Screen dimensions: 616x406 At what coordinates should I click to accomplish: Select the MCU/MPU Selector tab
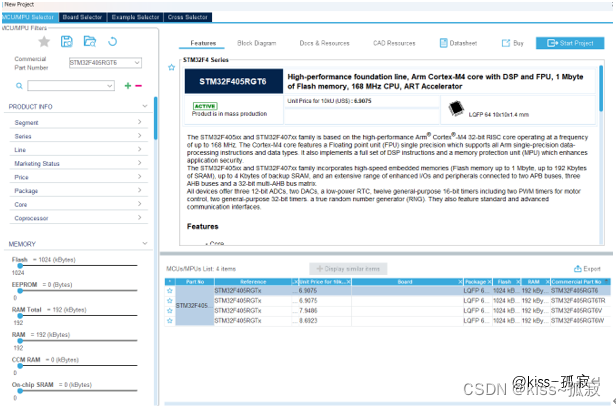tap(29, 17)
